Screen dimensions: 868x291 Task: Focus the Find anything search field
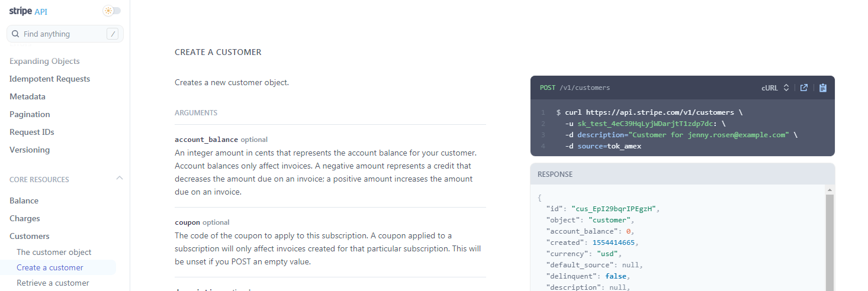(65, 34)
